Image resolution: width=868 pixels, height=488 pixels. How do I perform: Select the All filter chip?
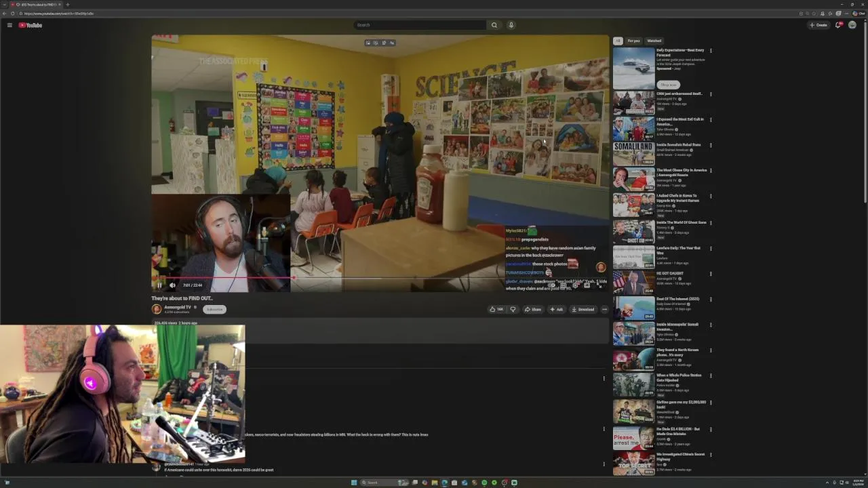pos(618,41)
